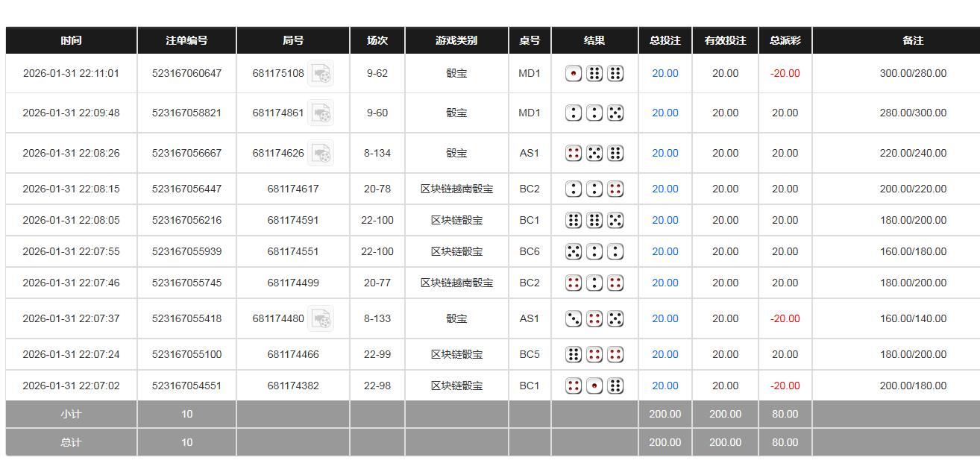Open the blue 20.00 bet link for order 523167054551
The image size is (980, 475).
(665, 385)
